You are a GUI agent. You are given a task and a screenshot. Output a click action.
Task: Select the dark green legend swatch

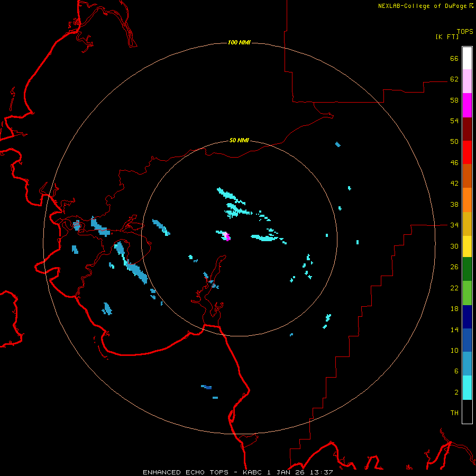pos(467,269)
